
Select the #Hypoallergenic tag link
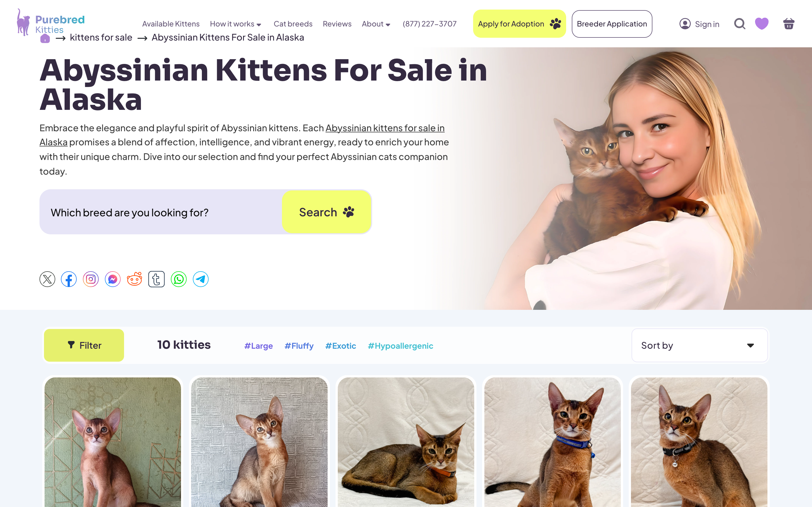400,345
